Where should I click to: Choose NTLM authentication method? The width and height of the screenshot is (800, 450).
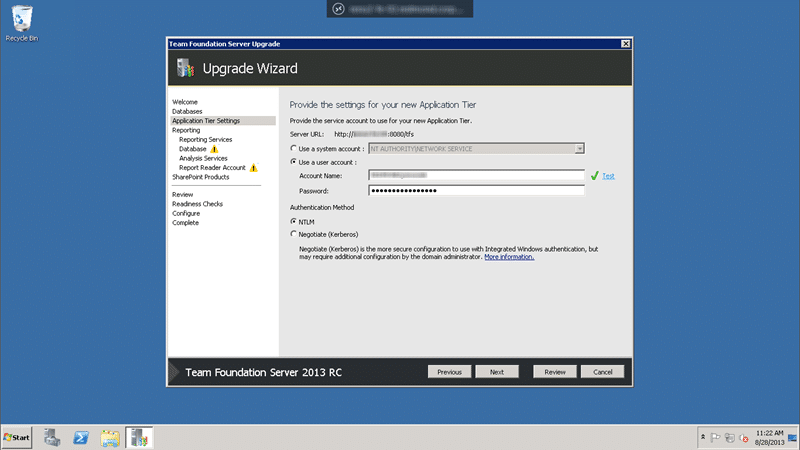point(293,221)
